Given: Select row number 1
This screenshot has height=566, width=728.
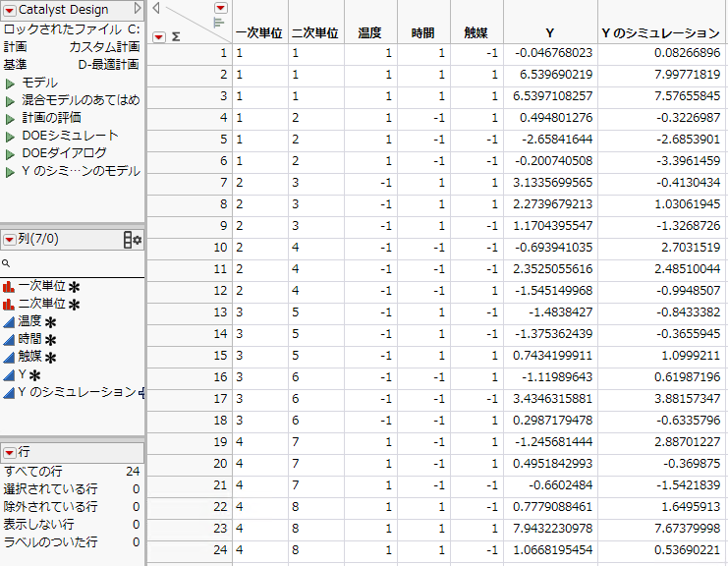Looking at the screenshot, I should 190,53.
